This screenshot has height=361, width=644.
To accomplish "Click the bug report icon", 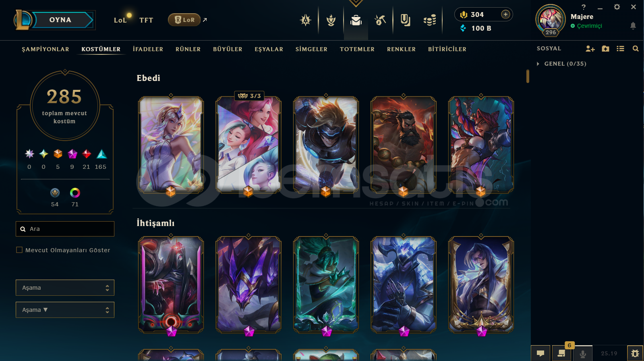I will (635, 353).
